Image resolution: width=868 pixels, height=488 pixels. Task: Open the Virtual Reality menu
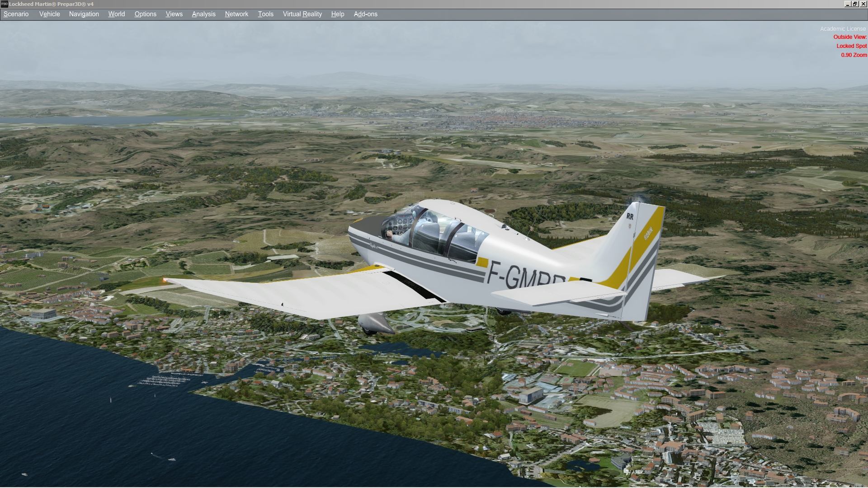click(302, 14)
